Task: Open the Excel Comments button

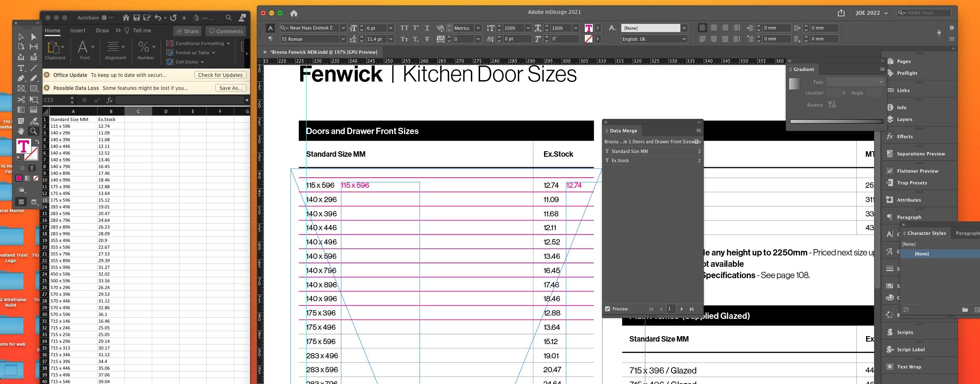Action: click(226, 31)
